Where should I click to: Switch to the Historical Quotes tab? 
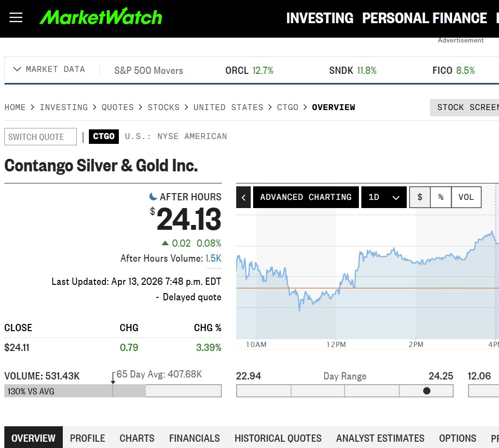pos(278,438)
